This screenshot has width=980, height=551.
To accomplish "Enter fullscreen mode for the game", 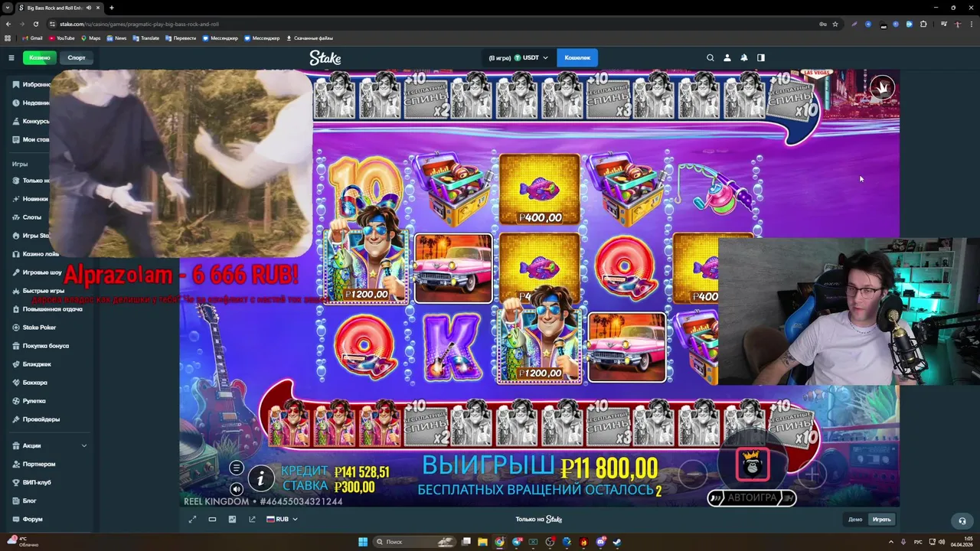I will click(x=193, y=519).
